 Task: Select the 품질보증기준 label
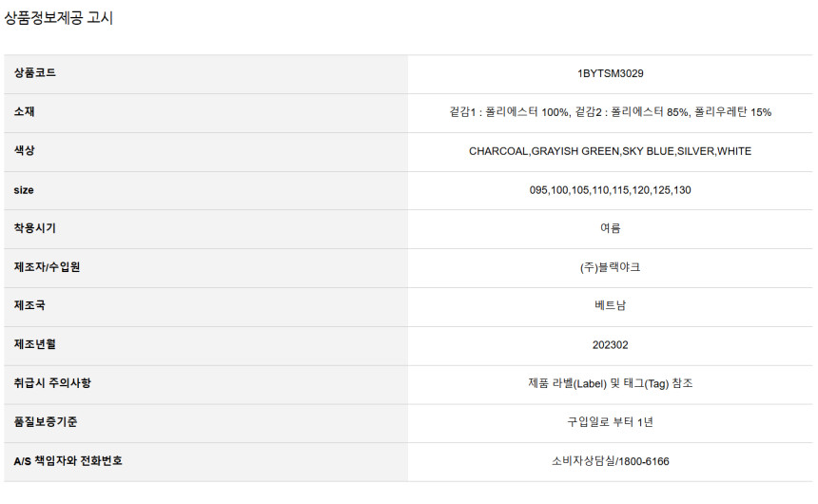pos(46,421)
